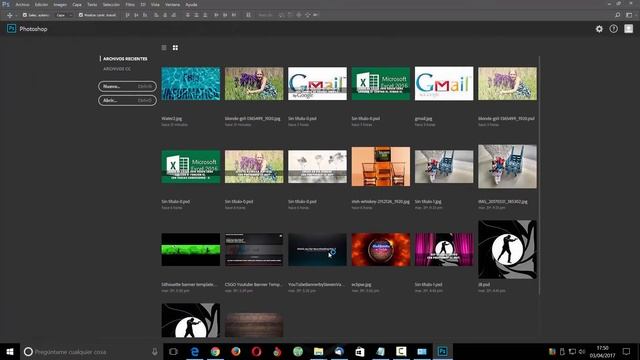Click the Photoshop icon in the taskbar
640x360 pixels.
pos(442,351)
